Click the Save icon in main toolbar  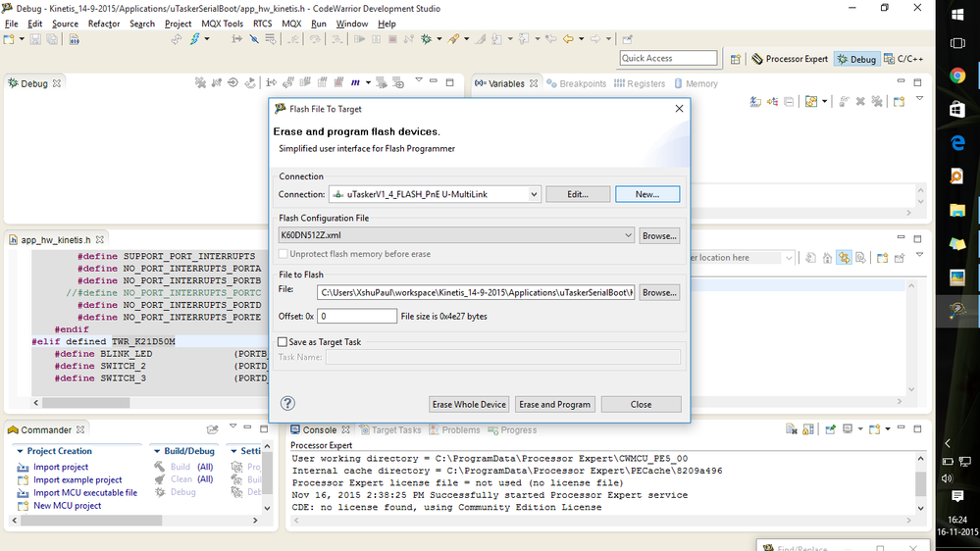click(x=35, y=39)
